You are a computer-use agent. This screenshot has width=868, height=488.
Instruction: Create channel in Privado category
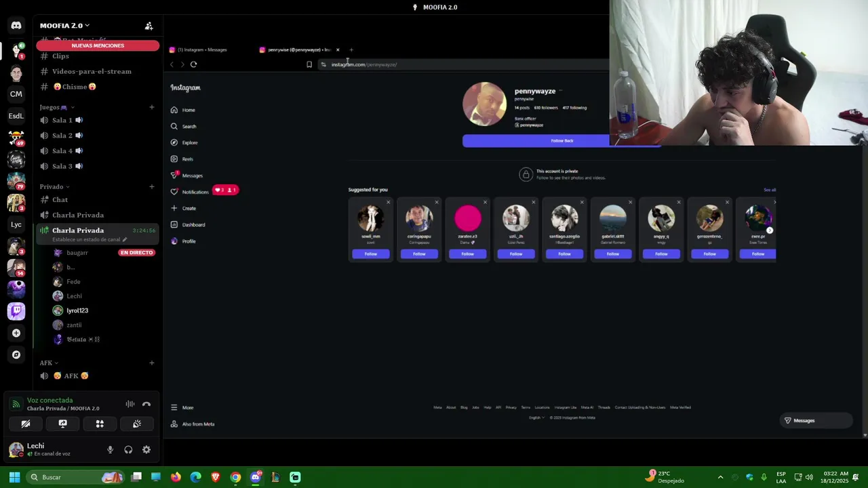pyautogui.click(x=152, y=186)
